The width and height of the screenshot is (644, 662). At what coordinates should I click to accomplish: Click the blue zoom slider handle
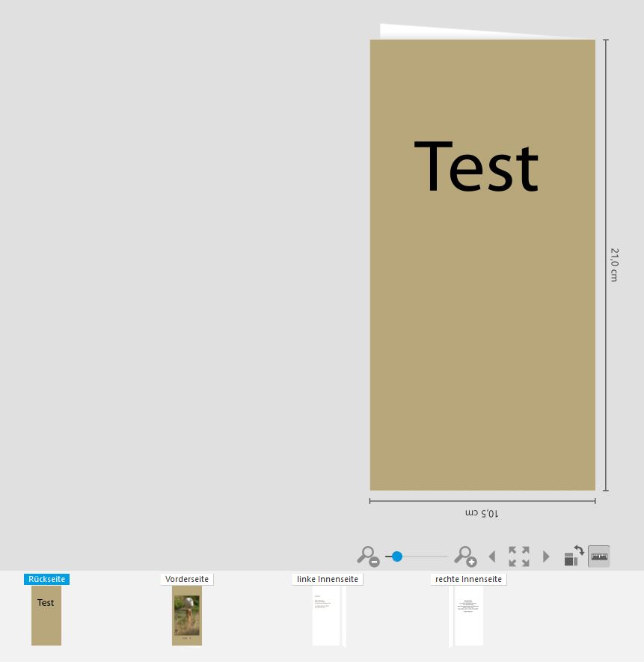tap(396, 557)
